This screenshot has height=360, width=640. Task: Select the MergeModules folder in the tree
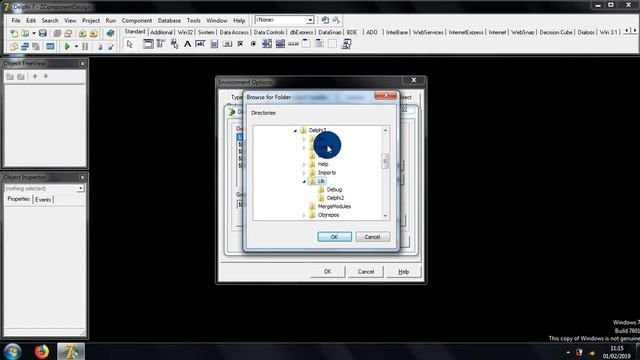[334, 207]
